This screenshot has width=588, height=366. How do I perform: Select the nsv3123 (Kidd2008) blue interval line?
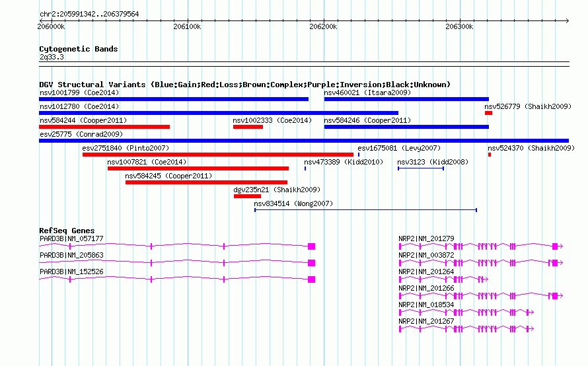pyautogui.click(x=421, y=168)
